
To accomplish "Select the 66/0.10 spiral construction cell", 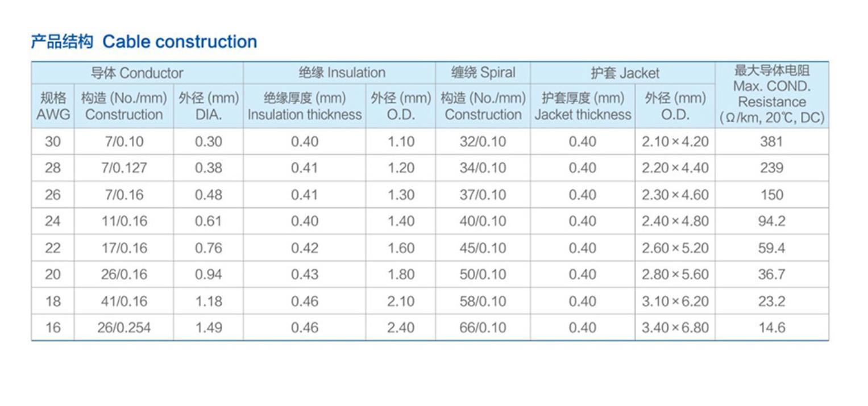I will pos(483,328).
